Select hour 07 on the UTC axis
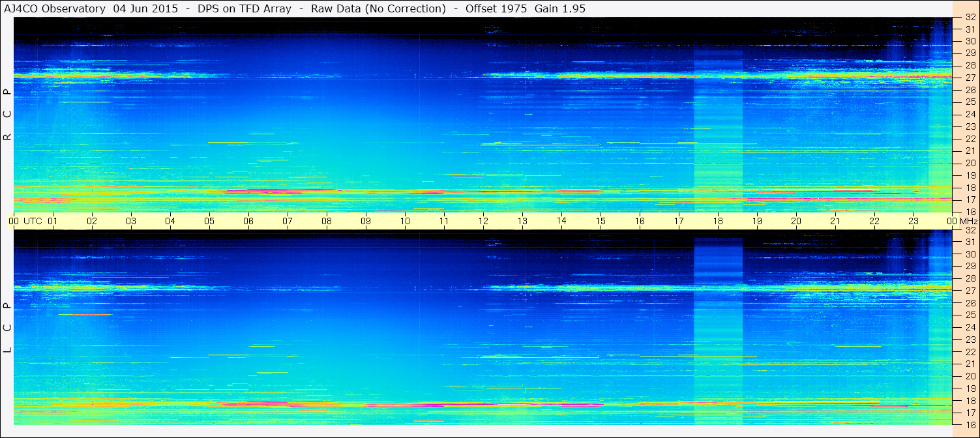The width and height of the screenshot is (980, 438). pos(288,221)
